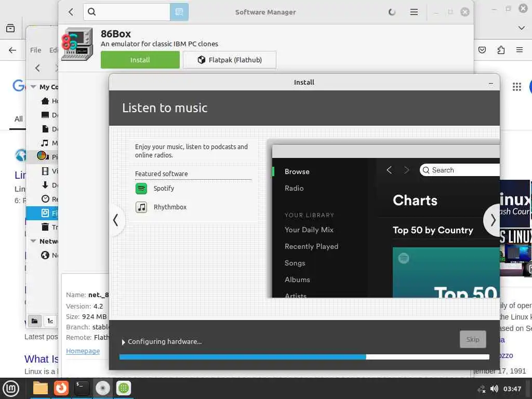This screenshot has height=399, width=532.
Task: Open Edit menu in file manager window
Action: [x=54, y=50]
